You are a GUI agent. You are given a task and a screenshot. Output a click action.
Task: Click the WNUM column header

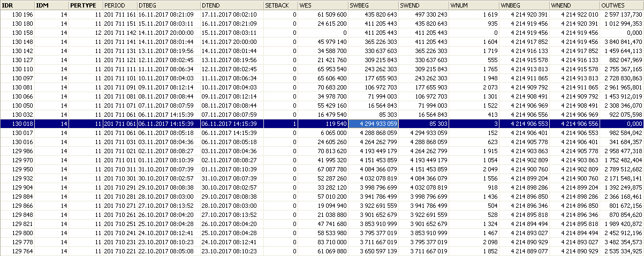pyautogui.click(x=473, y=4)
